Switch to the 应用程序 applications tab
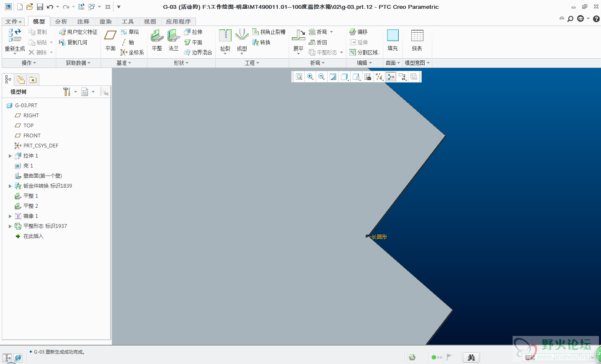Image resolution: width=601 pixels, height=364 pixels. tap(178, 21)
